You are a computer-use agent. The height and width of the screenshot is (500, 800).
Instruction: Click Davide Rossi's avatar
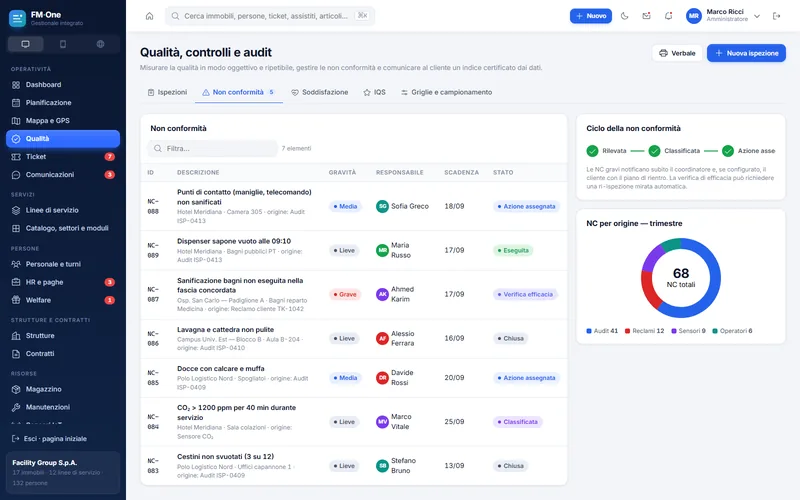click(382, 378)
